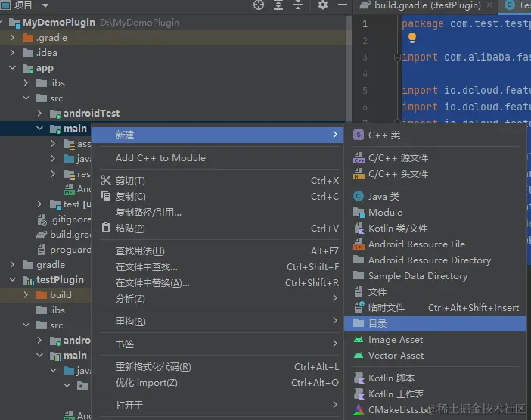Expand the androidTest folder under app

(39, 113)
